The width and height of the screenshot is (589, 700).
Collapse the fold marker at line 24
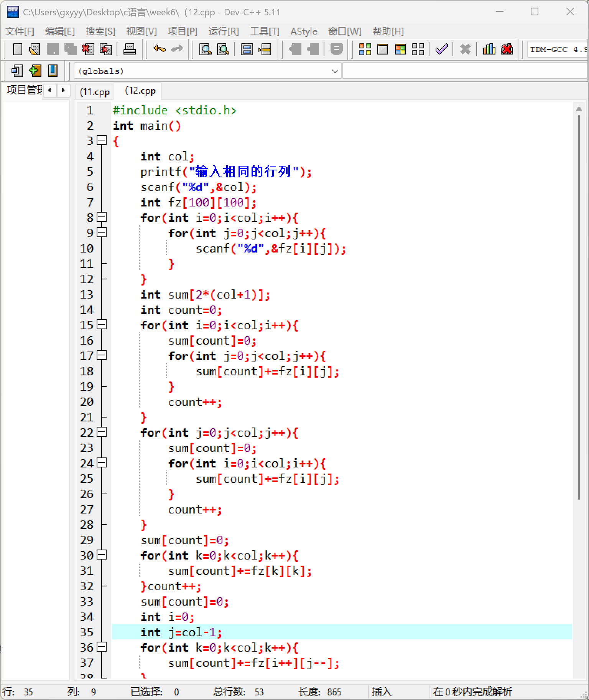(x=102, y=463)
